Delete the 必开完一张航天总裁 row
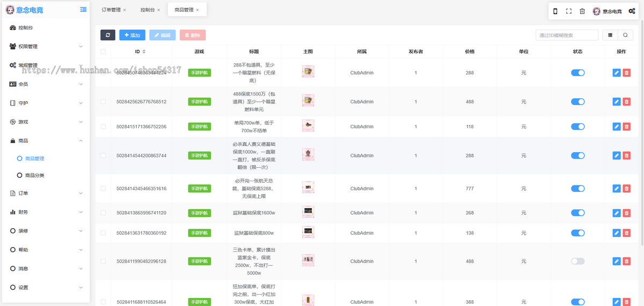 [627, 189]
